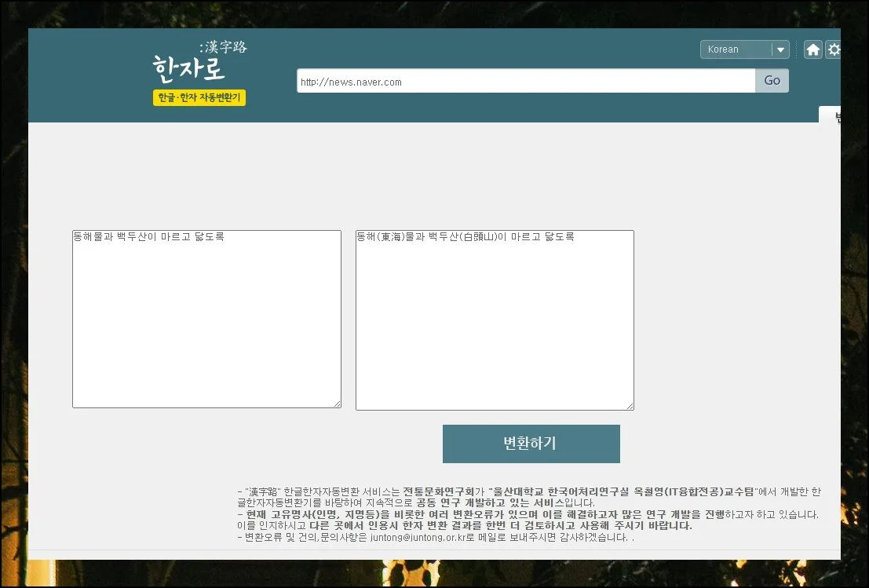Click the juntong@juntong.or.kr email address

click(413, 538)
